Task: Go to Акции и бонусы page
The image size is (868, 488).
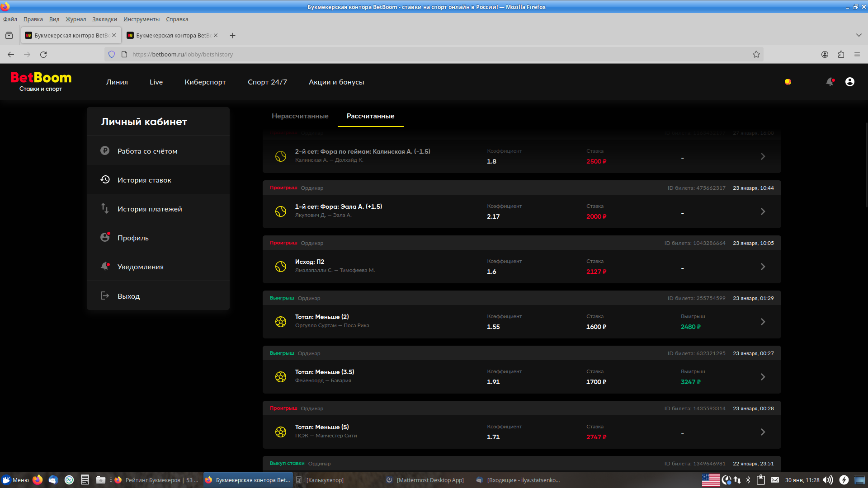Action: tap(336, 82)
